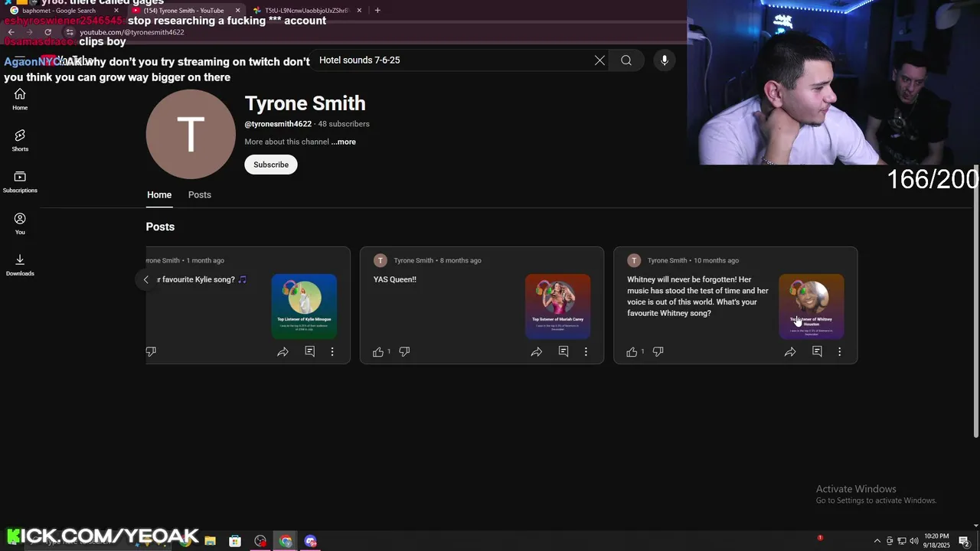Switch to the channel Posts tab
Viewport: 980px width, 551px height.
200,194
